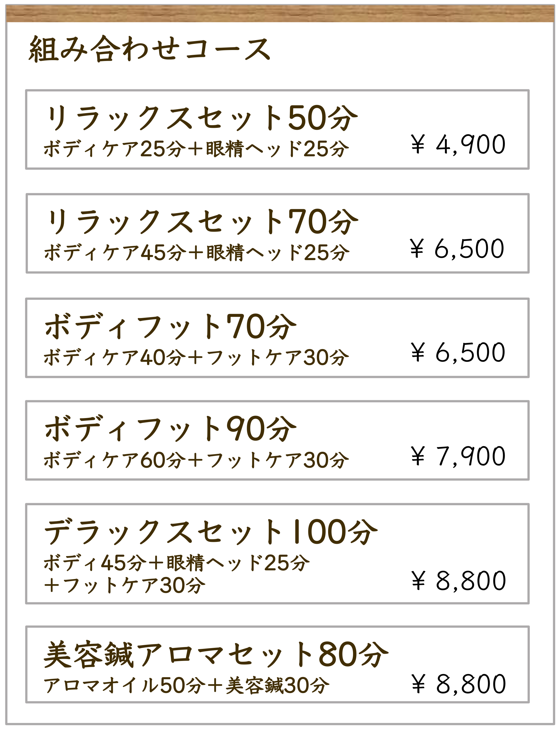Click the アロマオイル50分+美容鍼30分 description
The height and width of the screenshot is (731, 560).
point(187,685)
